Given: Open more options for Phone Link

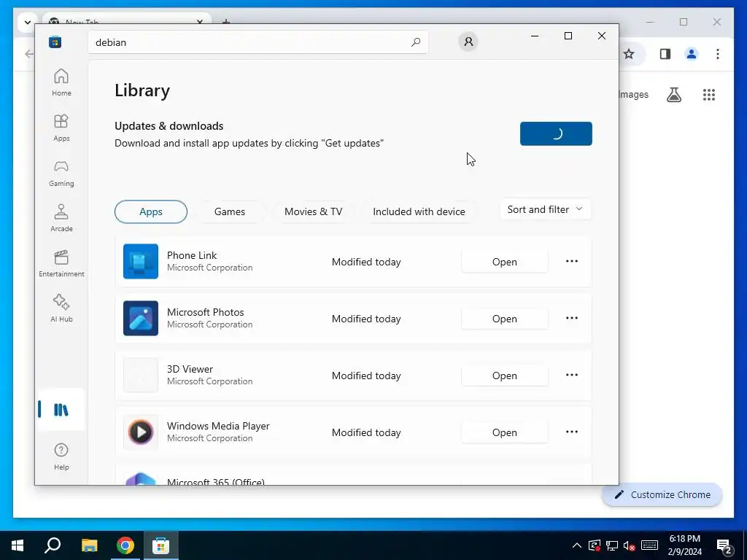Looking at the screenshot, I should pyautogui.click(x=572, y=261).
